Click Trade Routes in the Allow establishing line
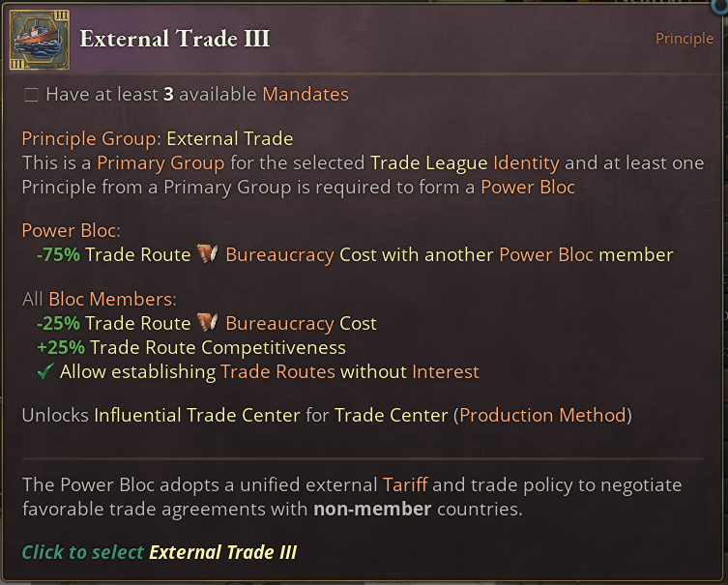728x585 pixels. (x=277, y=371)
